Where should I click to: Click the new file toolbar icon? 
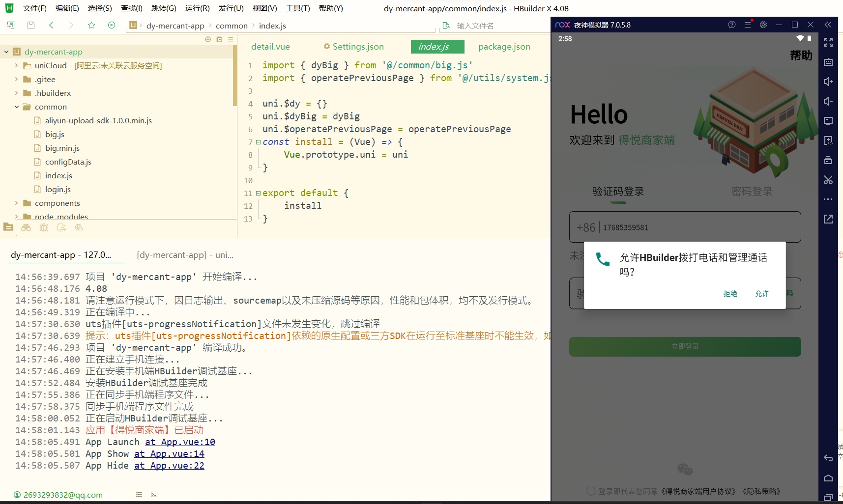(x=11, y=25)
